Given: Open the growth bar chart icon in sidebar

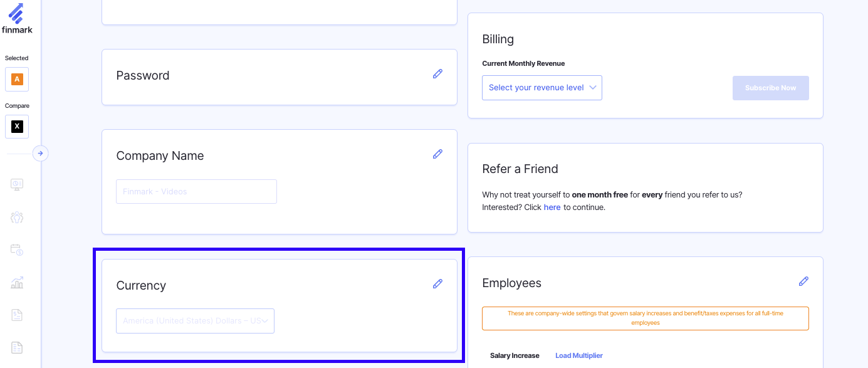Looking at the screenshot, I should (x=17, y=283).
